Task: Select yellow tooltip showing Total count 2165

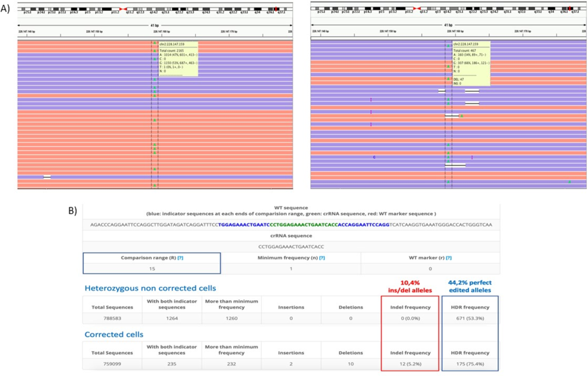Action: click(x=178, y=59)
